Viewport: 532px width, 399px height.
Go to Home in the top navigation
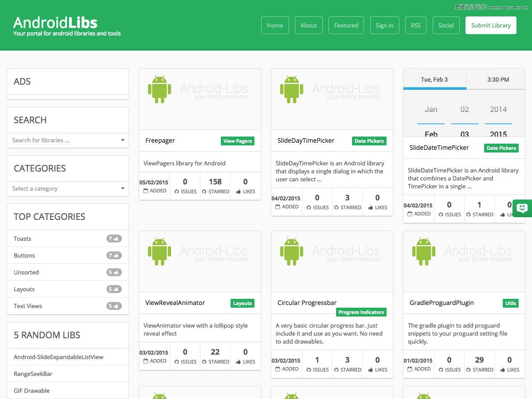(x=275, y=25)
